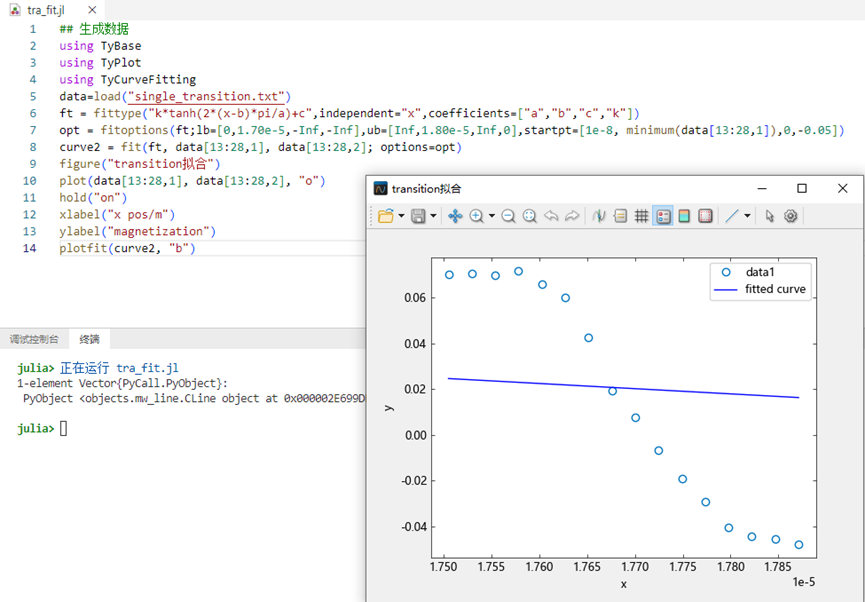Switch to the 调试控制台 tab

click(34, 339)
